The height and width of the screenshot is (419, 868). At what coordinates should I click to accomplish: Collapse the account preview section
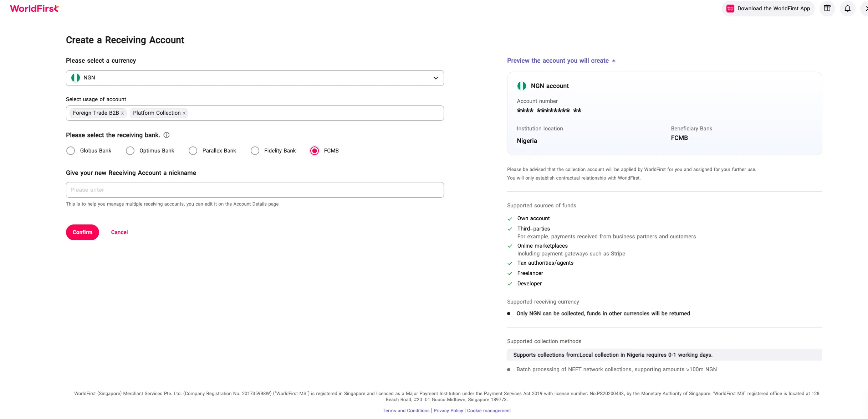(x=561, y=61)
